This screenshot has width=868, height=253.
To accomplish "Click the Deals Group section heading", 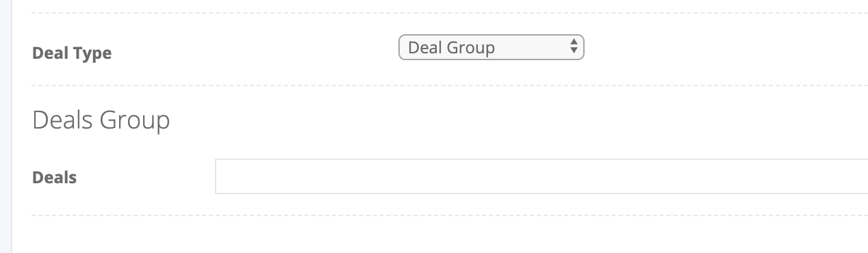I will pos(101,120).
